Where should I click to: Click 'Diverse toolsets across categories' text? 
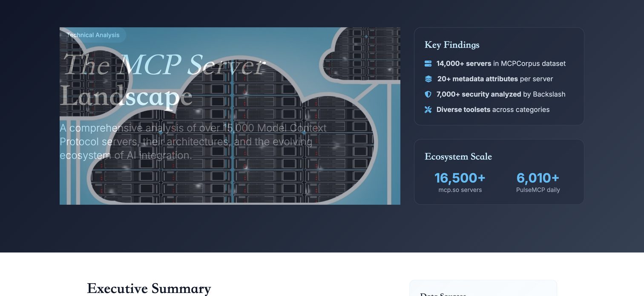point(493,110)
